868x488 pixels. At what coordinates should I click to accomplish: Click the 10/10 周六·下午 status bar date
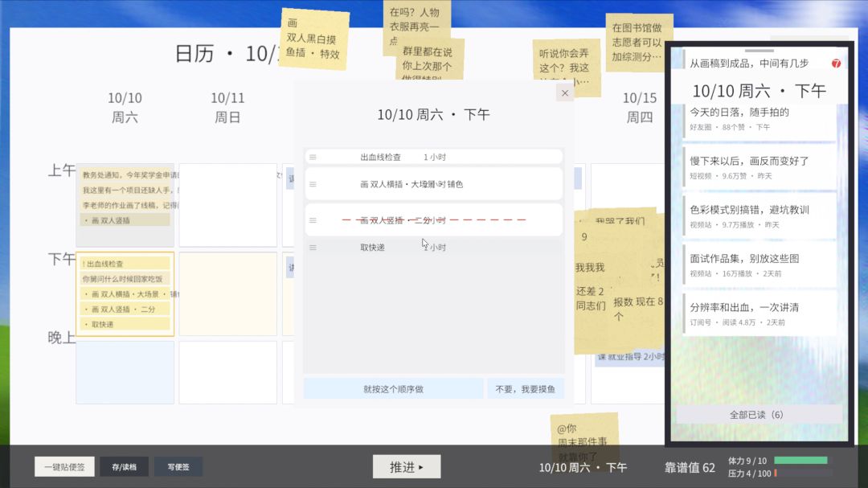[x=583, y=468]
